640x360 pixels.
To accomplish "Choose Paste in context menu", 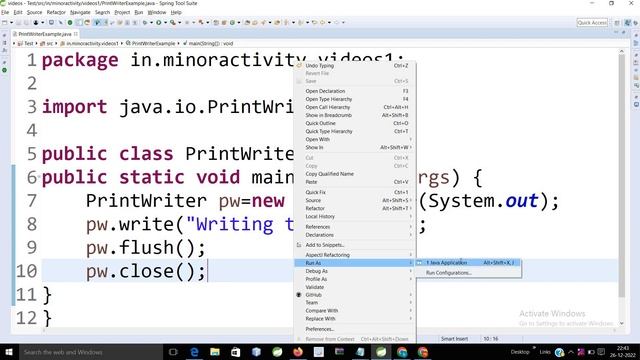I will click(355, 182).
